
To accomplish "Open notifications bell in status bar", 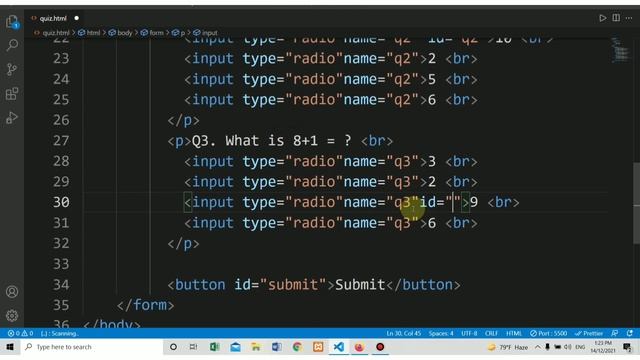I will tap(630, 333).
